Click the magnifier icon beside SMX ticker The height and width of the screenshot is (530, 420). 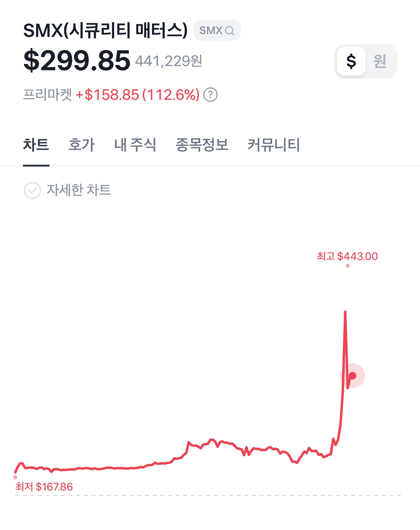coord(230,31)
